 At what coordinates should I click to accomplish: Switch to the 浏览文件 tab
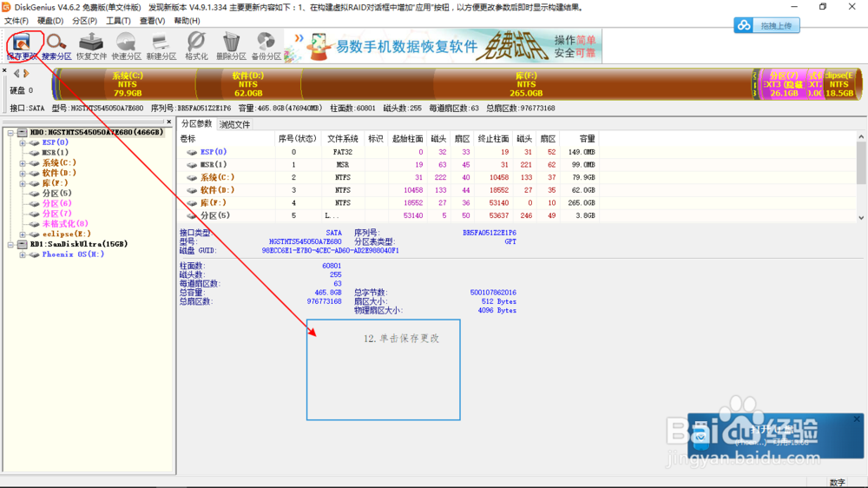click(x=234, y=125)
